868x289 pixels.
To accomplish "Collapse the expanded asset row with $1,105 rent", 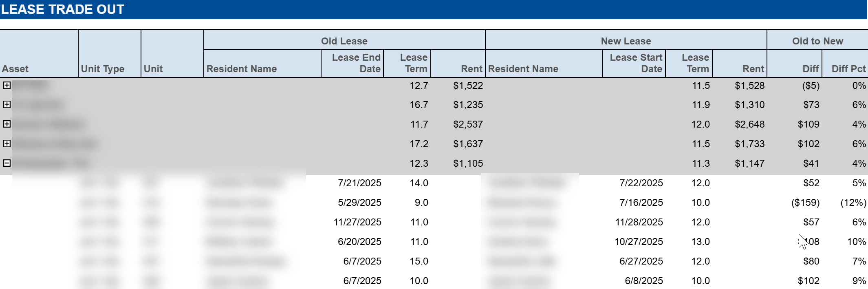I will [7, 163].
